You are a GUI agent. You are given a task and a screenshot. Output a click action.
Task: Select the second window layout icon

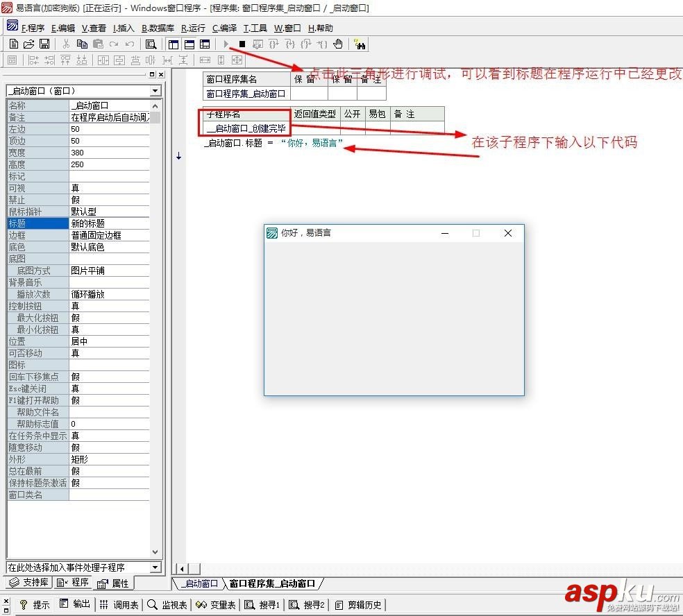pyautogui.click(x=189, y=44)
